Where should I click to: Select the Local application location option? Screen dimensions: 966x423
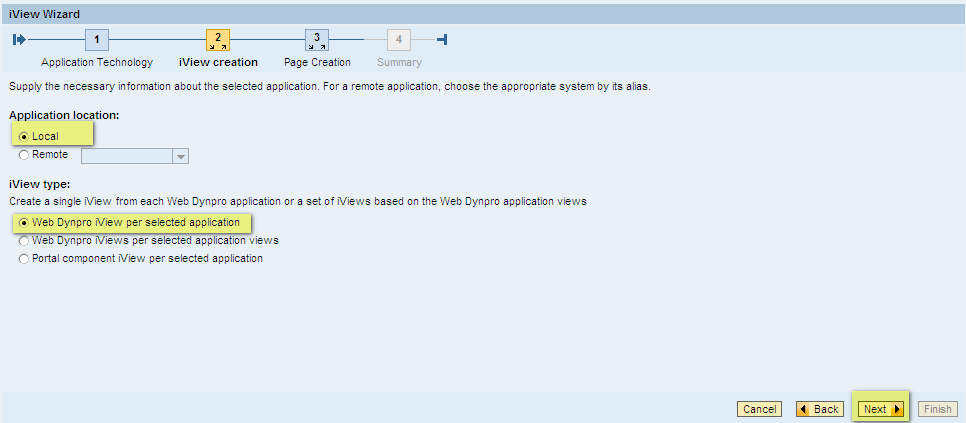coord(24,136)
